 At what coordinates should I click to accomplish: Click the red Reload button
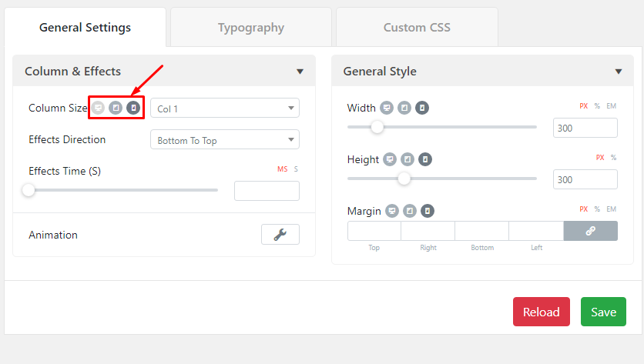(x=542, y=312)
